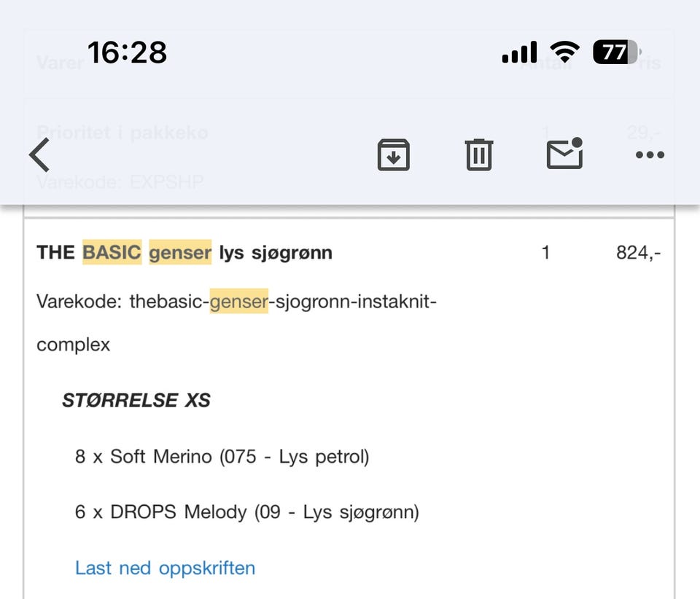Image resolution: width=700 pixels, height=599 pixels.
Task: Tap the 824,- price value
Action: click(638, 253)
